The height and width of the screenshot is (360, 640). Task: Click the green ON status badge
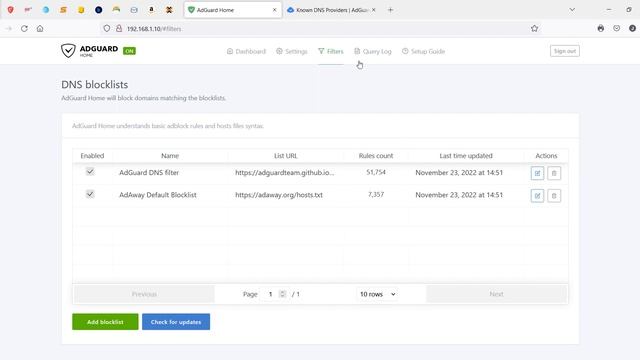coord(129,51)
